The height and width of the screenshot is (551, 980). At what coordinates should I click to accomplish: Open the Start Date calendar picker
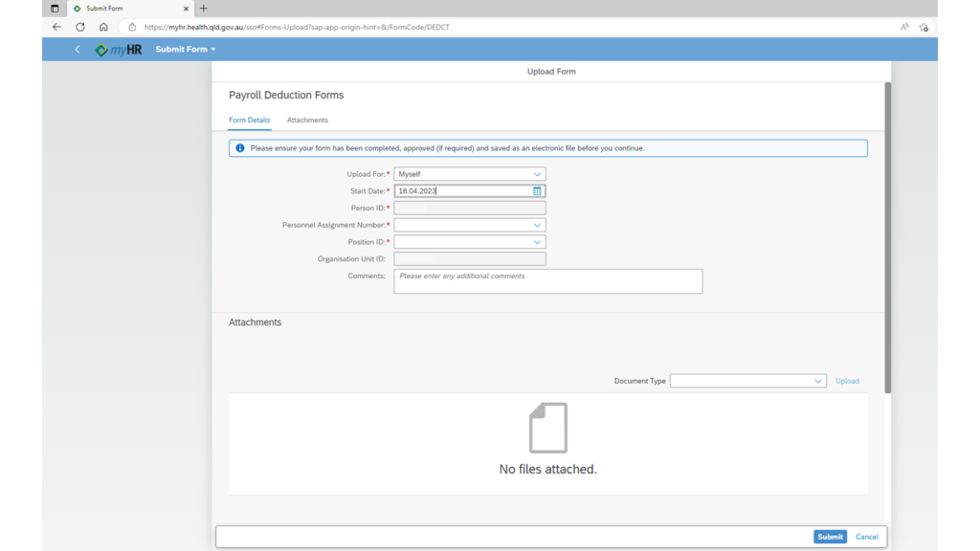(537, 191)
